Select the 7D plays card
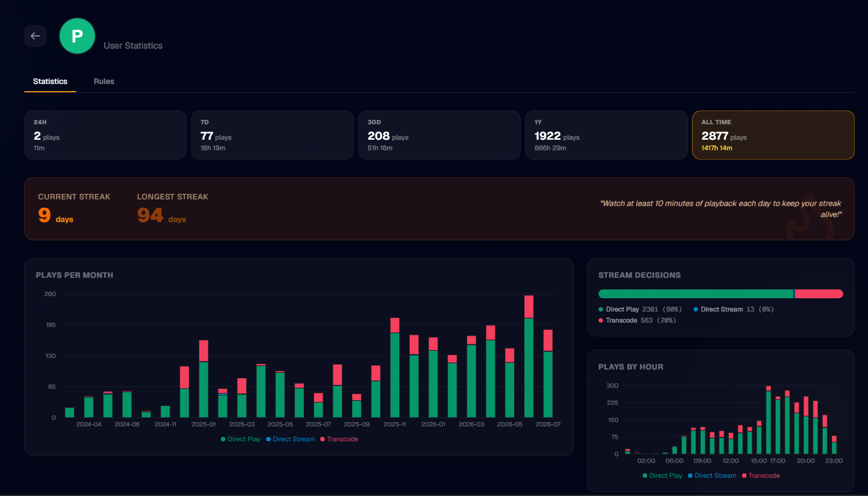 tap(272, 135)
